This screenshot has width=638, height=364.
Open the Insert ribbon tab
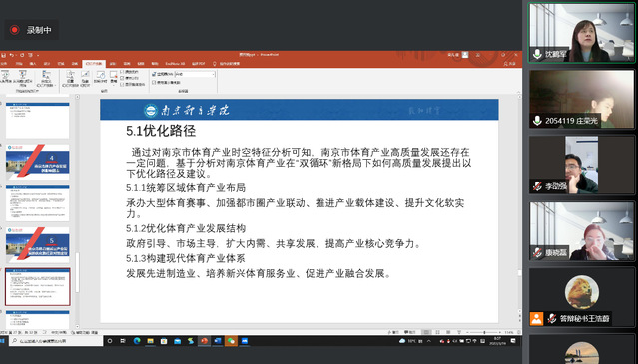[x=33, y=64]
